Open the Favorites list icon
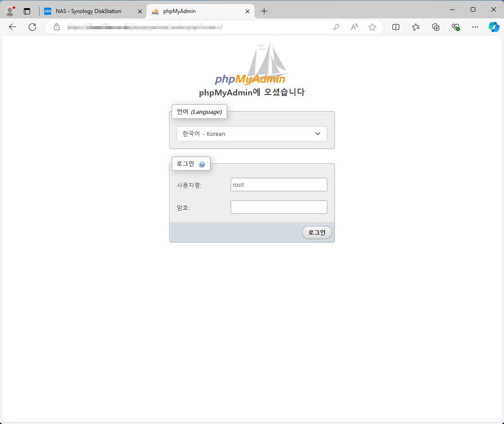The image size is (504, 424). coord(415,27)
